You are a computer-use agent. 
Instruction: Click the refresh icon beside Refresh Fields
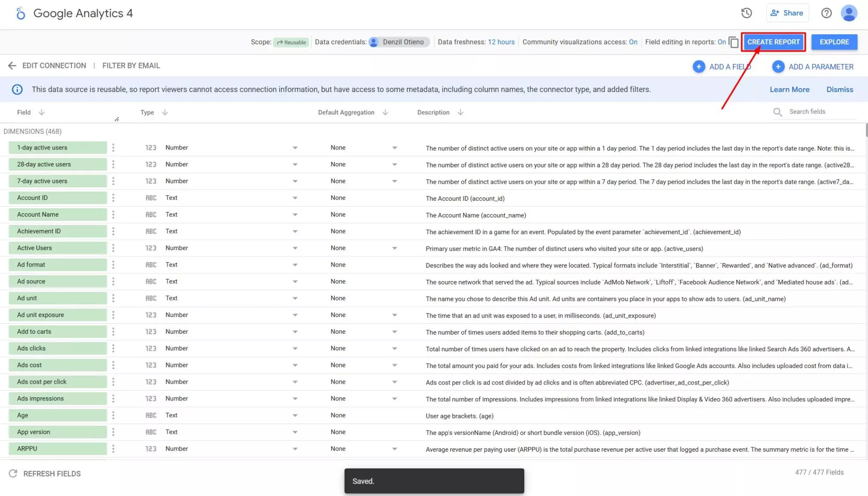(13, 474)
